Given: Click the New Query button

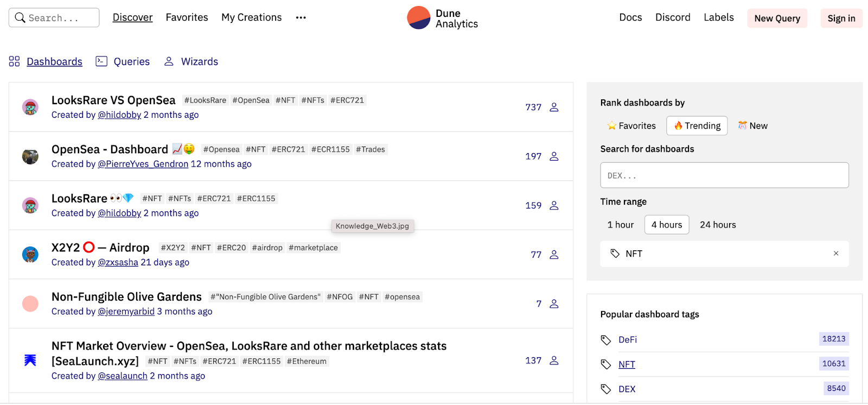Looking at the screenshot, I should click(x=777, y=18).
